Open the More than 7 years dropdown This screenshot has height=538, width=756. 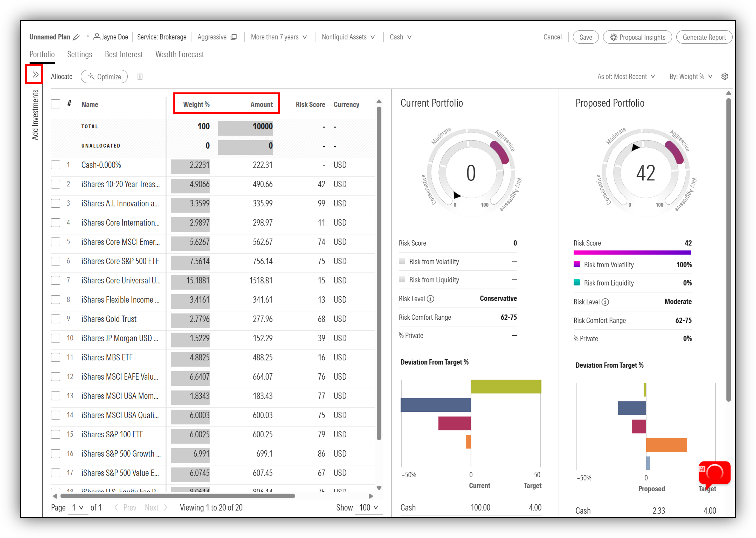pos(279,37)
